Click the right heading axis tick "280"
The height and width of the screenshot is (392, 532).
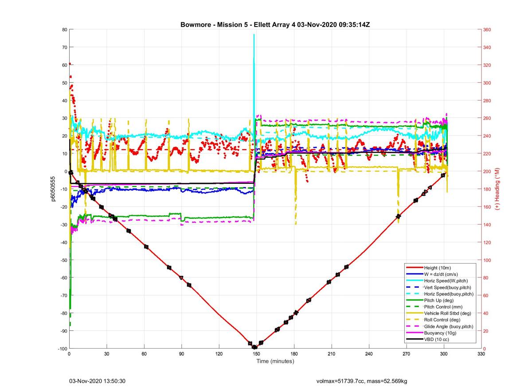487,101
